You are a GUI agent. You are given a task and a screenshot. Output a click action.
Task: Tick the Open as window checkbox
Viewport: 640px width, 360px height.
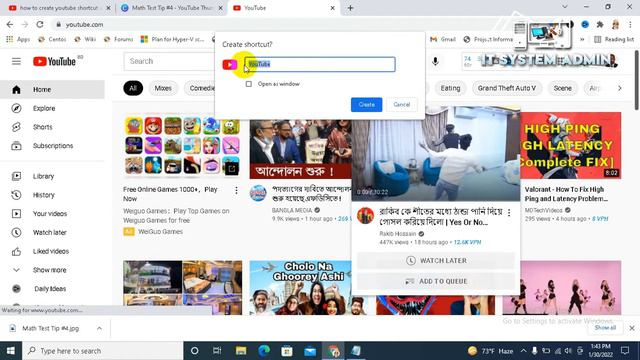[249, 84]
